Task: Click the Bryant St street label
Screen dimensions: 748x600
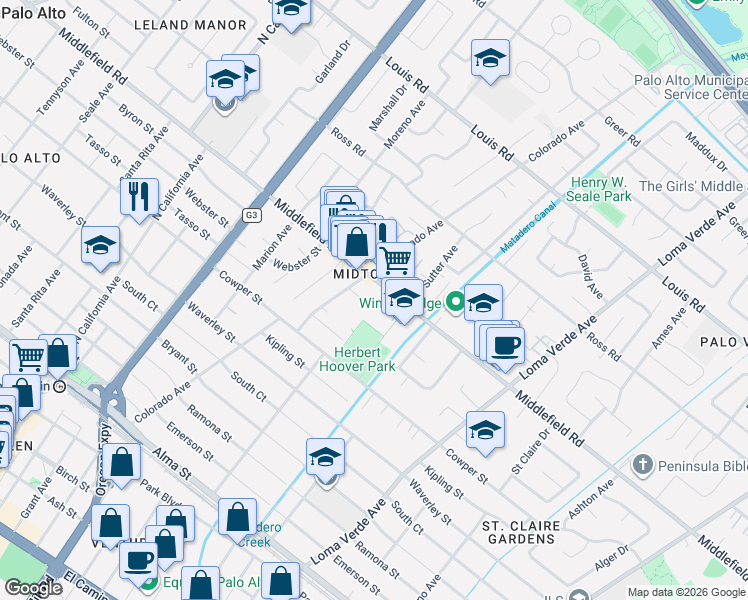Action: tap(179, 356)
